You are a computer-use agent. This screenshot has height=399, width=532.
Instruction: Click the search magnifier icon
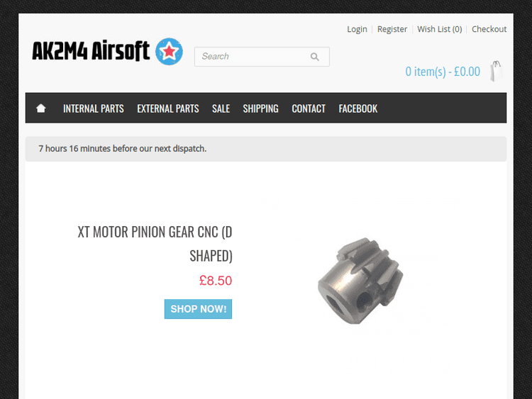click(314, 57)
